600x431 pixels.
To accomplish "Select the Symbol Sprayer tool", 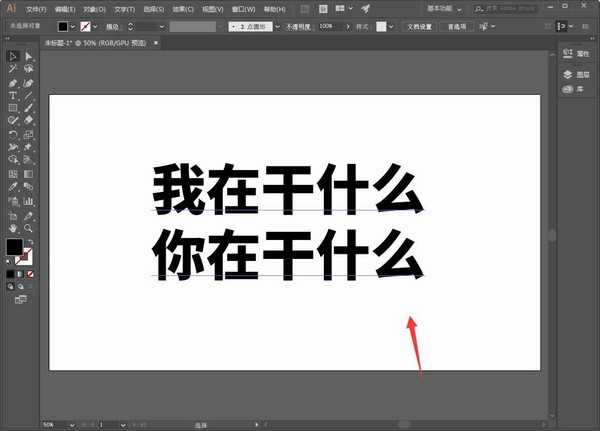I will click(13, 201).
